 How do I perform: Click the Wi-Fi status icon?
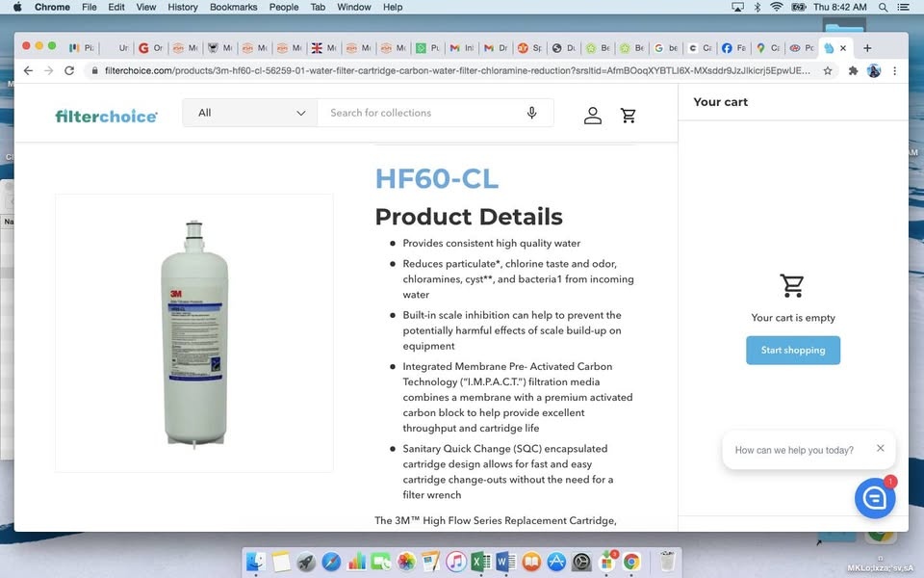point(777,7)
